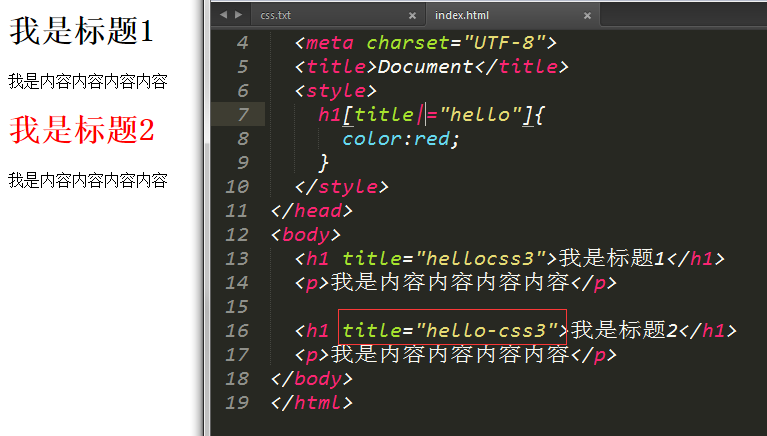Click the 我是标题1 text in code line 13

(x=612, y=258)
